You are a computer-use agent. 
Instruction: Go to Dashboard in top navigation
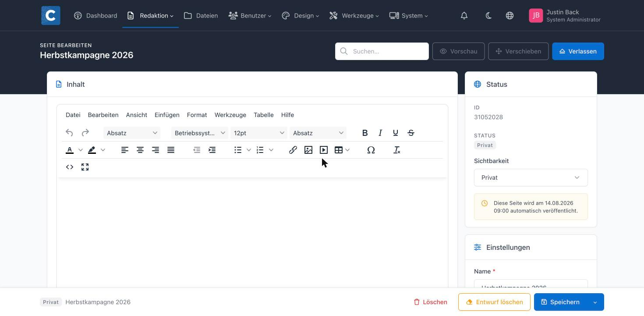96,15
